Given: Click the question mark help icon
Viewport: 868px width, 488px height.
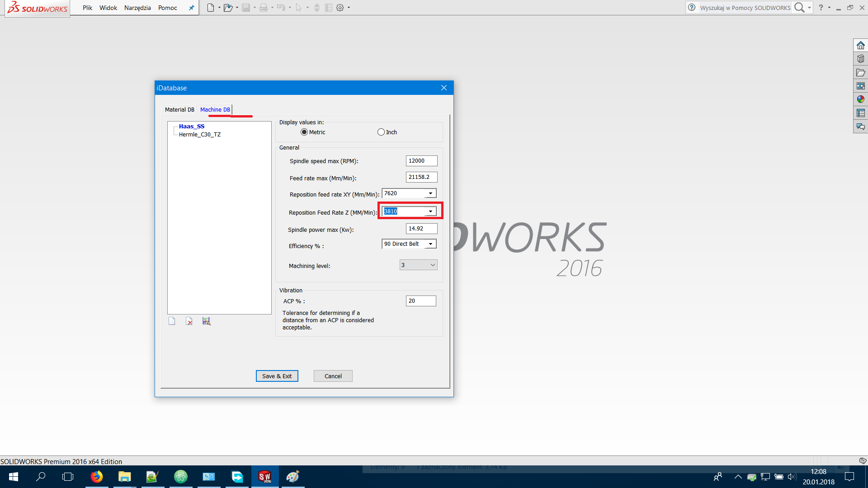Looking at the screenshot, I should [x=821, y=8].
